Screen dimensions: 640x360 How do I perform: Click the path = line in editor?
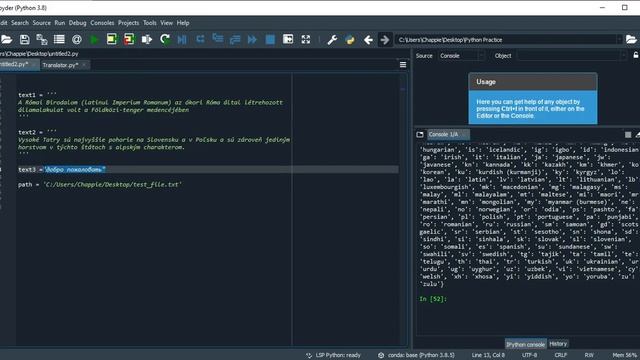(x=100, y=184)
